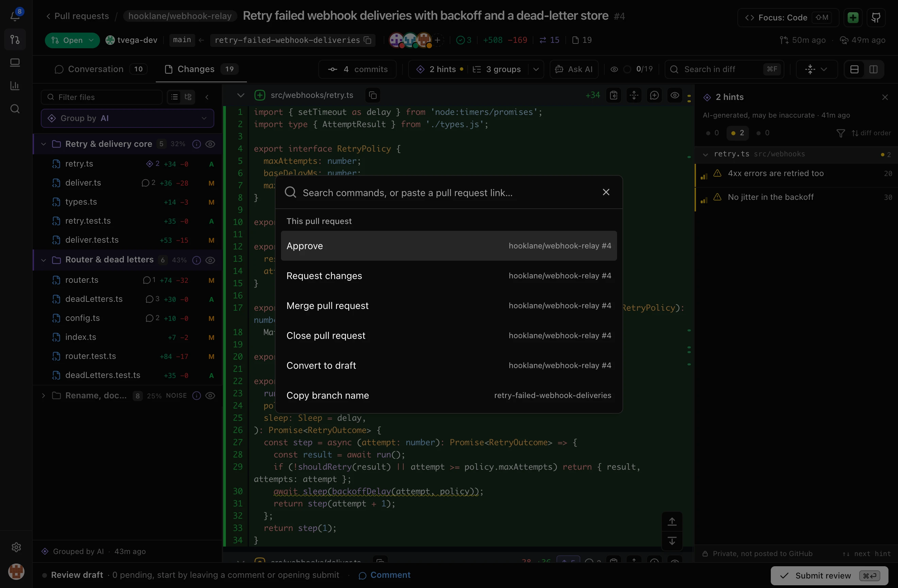Expand the Rename, doc... folder
898x588 pixels.
pyautogui.click(x=44, y=395)
